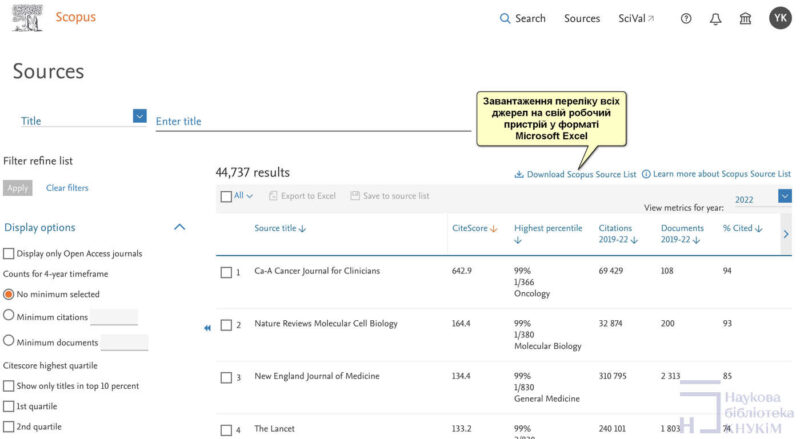
Task: Click the Enter title input field
Action: point(312,121)
